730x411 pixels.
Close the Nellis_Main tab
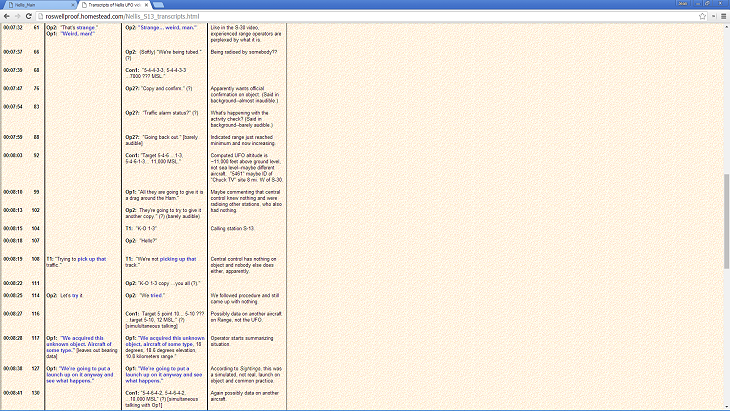(71, 5)
